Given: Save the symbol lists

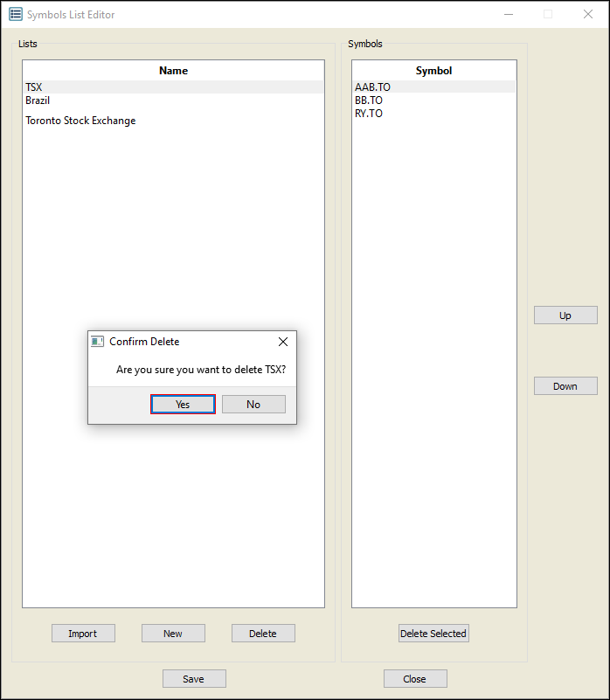Looking at the screenshot, I should [x=194, y=679].
